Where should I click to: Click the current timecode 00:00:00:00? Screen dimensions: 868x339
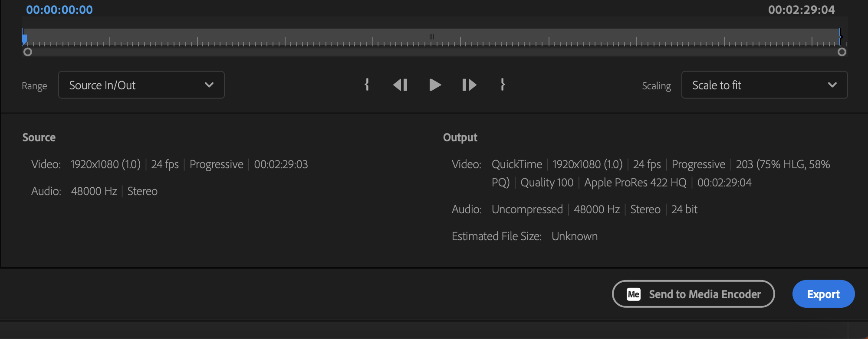click(59, 10)
